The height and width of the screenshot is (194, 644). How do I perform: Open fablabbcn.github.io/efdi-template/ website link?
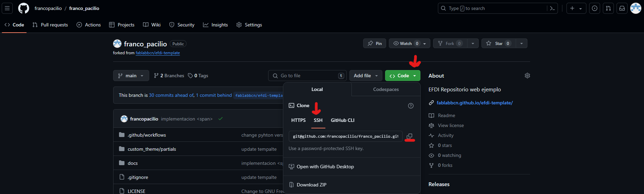coord(475,103)
